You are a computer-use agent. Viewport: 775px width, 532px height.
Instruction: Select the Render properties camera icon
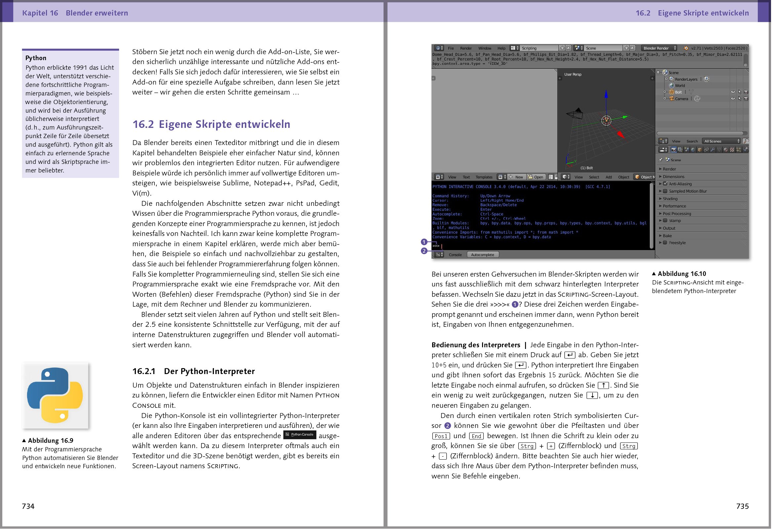[674, 150]
